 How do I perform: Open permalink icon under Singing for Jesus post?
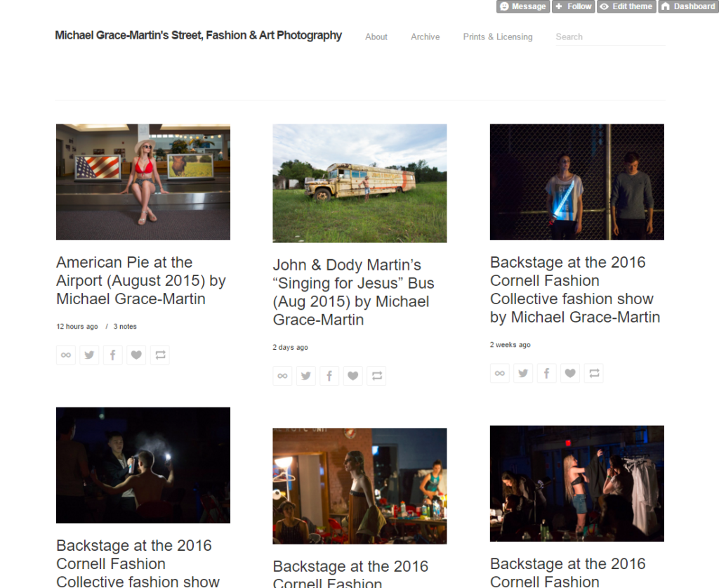[x=282, y=377]
